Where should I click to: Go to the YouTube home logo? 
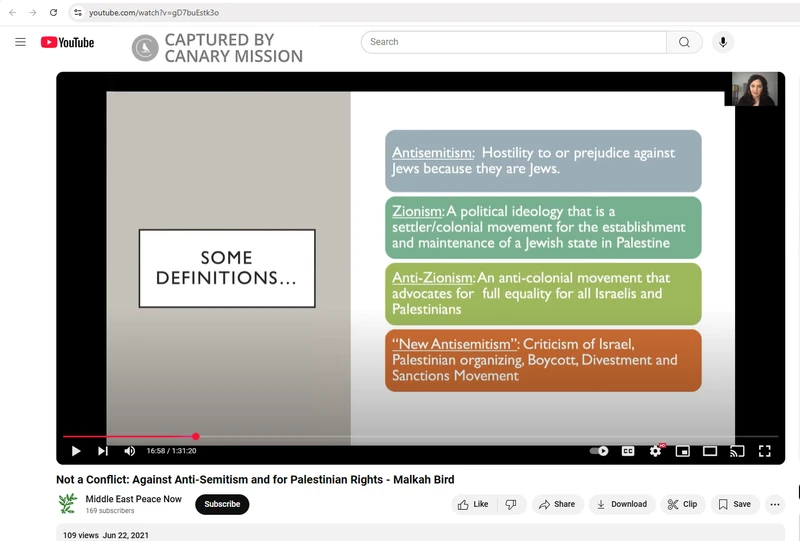point(68,42)
